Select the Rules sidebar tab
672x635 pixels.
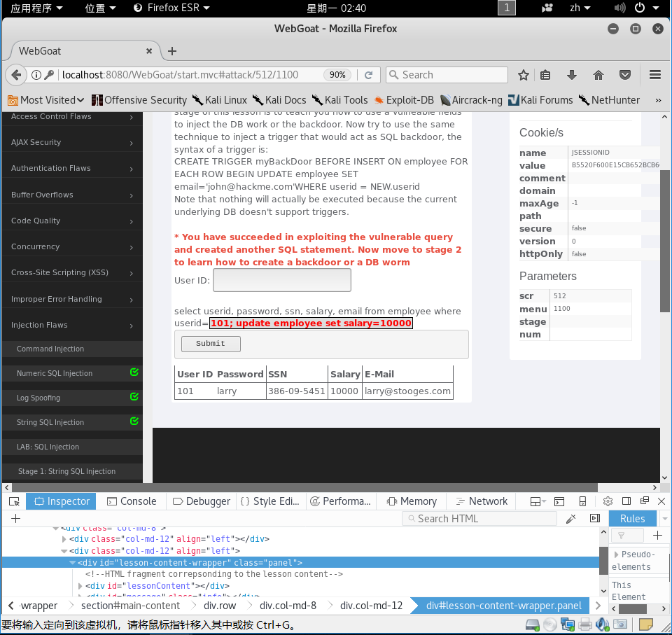(632, 519)
